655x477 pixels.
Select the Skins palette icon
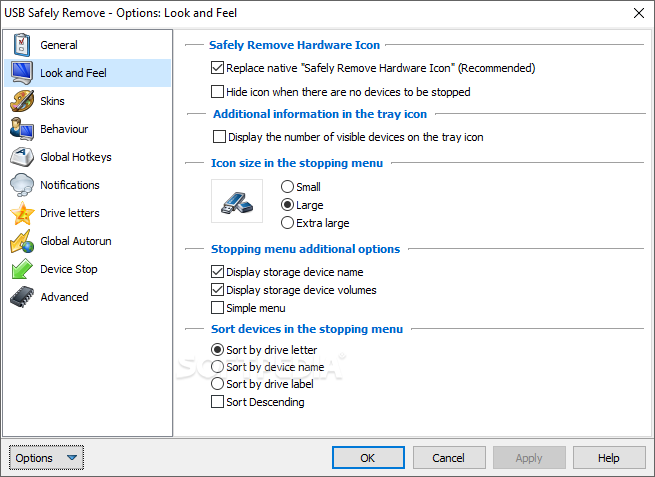click(x=22, y=101)
